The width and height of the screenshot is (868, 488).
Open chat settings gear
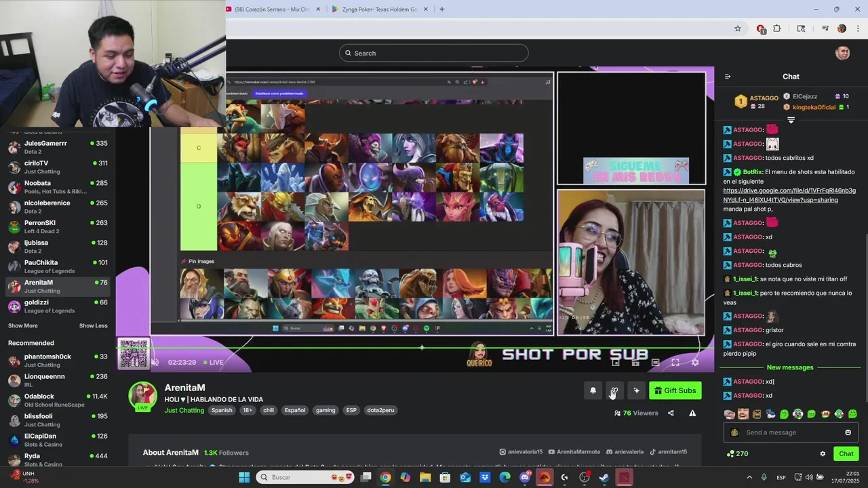pyautogui.click(x=823, y=453)
